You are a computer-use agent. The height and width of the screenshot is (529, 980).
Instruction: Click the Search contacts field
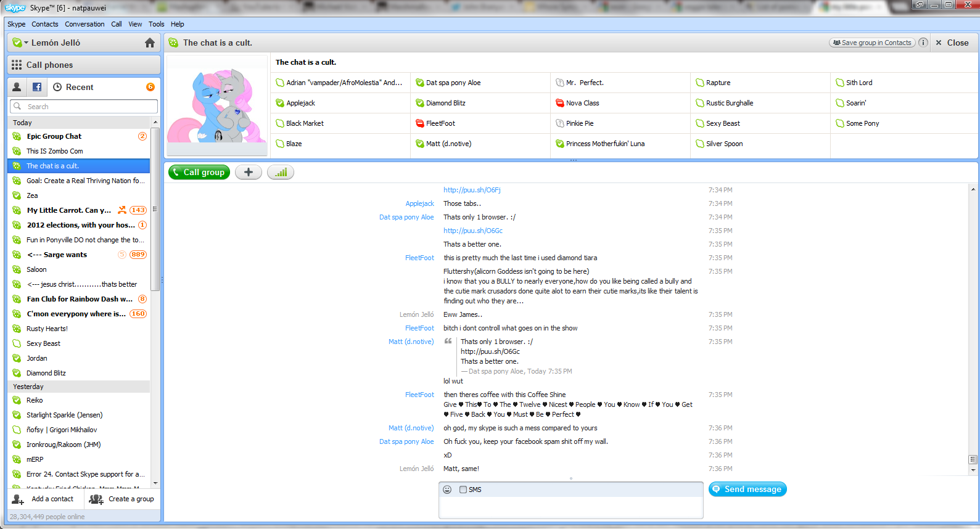click(x=84, y=107)
